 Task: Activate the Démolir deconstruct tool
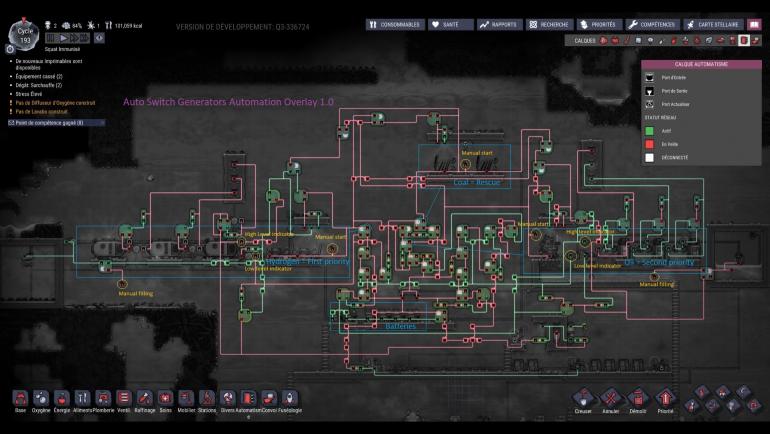[638, 401]
